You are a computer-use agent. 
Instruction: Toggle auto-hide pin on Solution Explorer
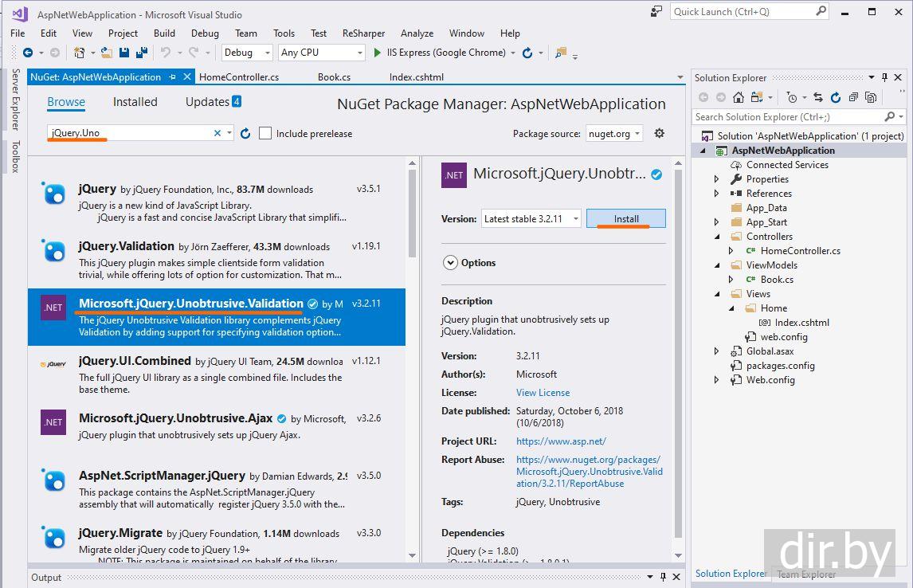tap(884, 77)
